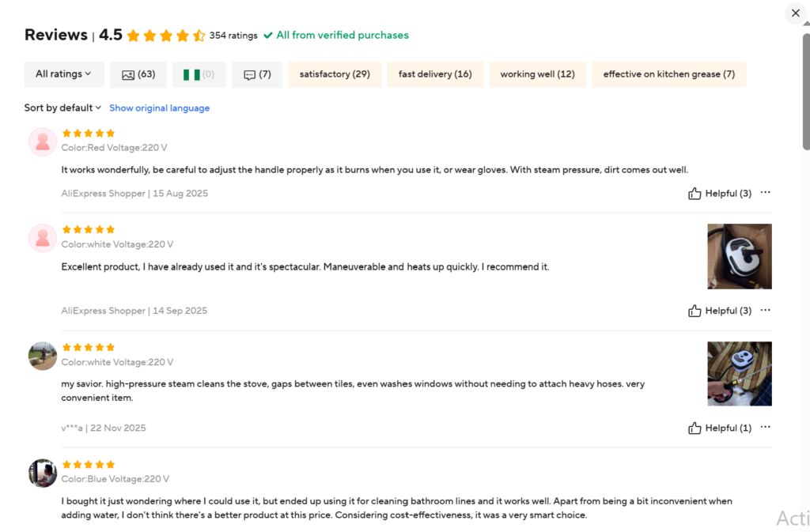View v***a's review photo thumbnail
The height and width of the screenshot is (532, 810).
[x=739, y=373]
